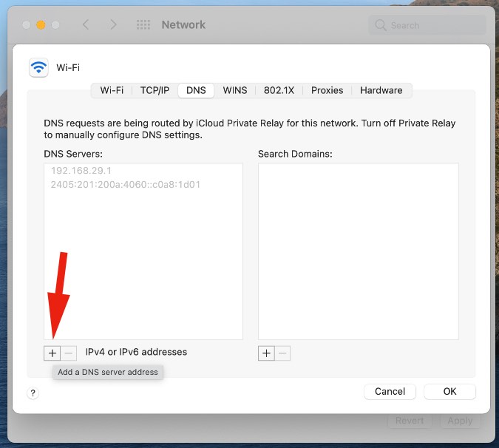This screenshot has height=448, width=499.
Task: Click the plus button to add DNS server
Action: coord(52,353)
